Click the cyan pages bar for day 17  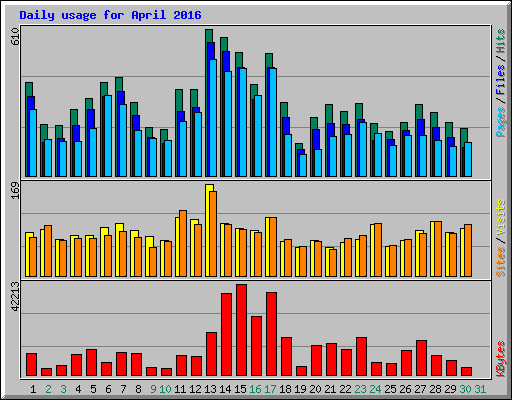point(273,122)
